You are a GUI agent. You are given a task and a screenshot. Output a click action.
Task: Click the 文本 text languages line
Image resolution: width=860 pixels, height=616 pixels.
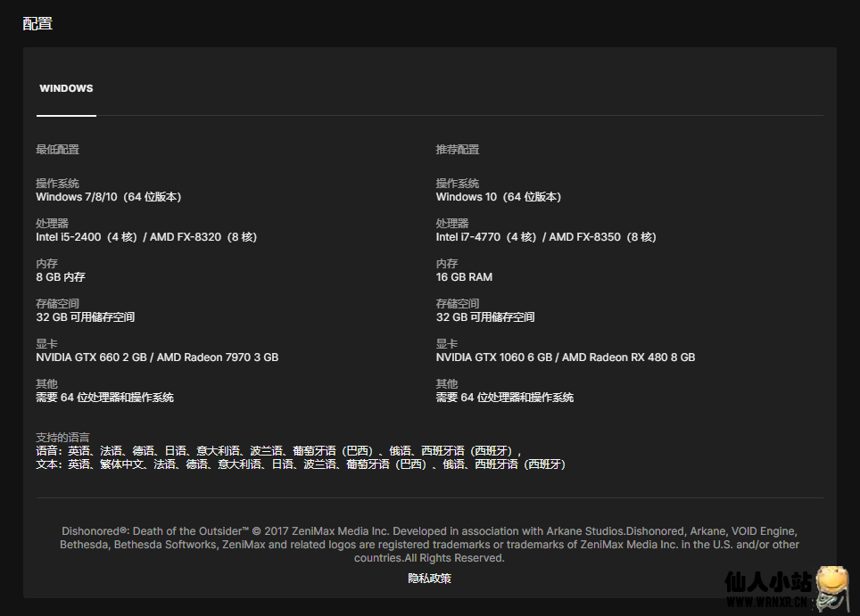[301, 464]
